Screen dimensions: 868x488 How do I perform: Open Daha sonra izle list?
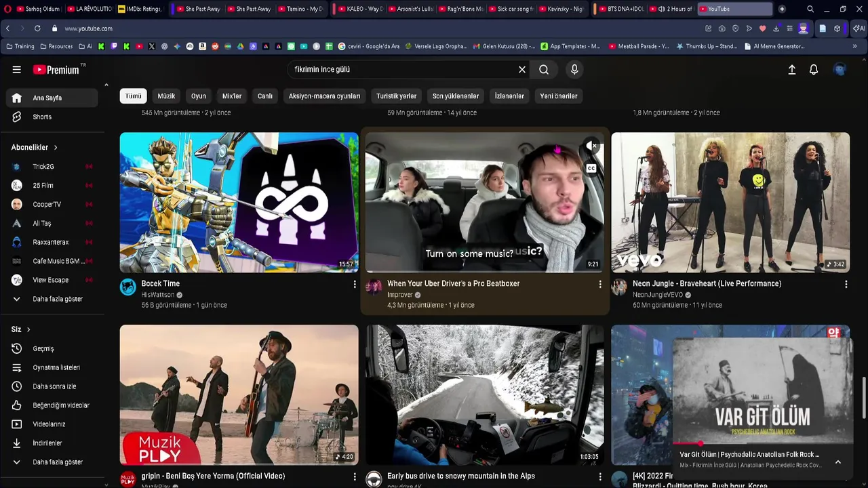coord(52,386)
